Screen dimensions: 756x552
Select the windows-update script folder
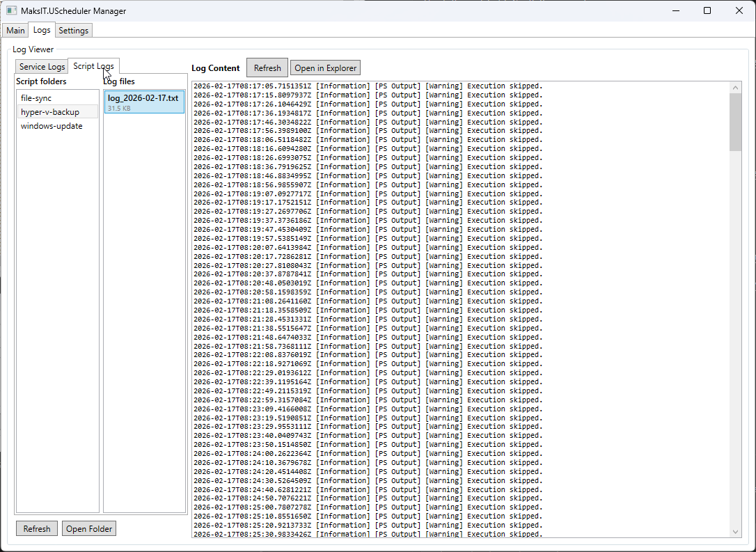click(x=52, y=126)
